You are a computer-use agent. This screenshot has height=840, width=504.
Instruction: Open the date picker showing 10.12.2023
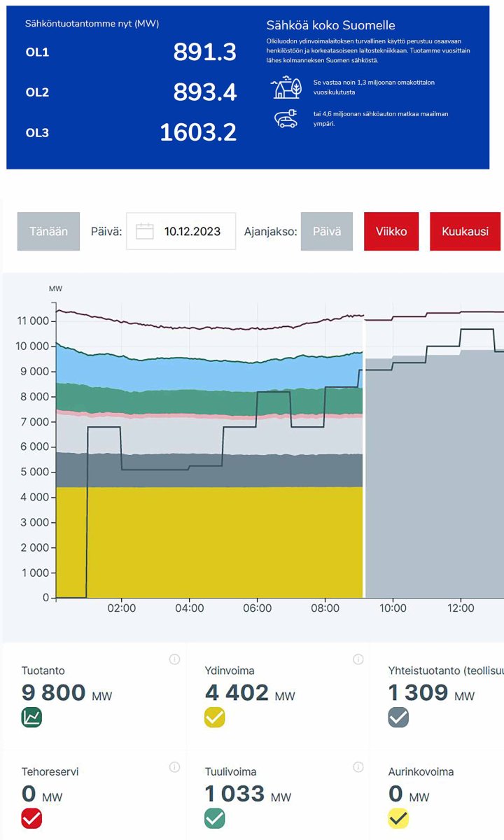[181, 232]
